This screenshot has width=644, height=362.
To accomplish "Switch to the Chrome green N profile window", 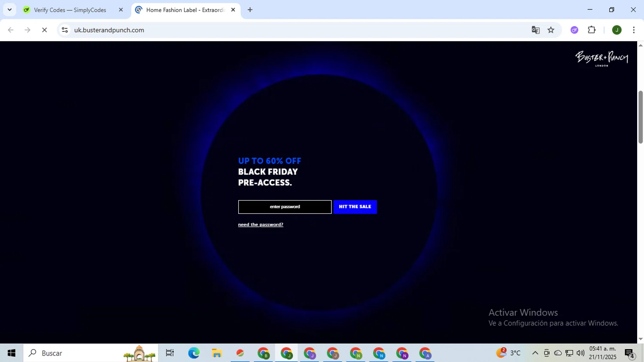I will (x=356, y=353).
